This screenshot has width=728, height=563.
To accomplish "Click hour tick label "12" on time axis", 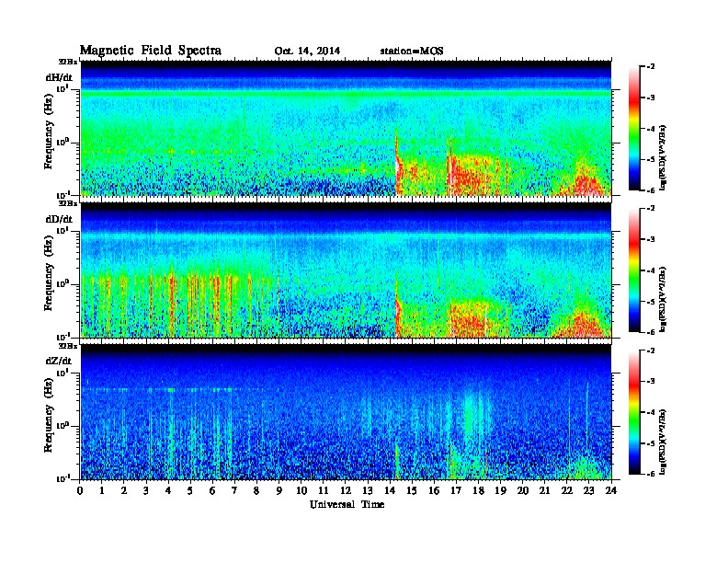I will tap(346, 491).
